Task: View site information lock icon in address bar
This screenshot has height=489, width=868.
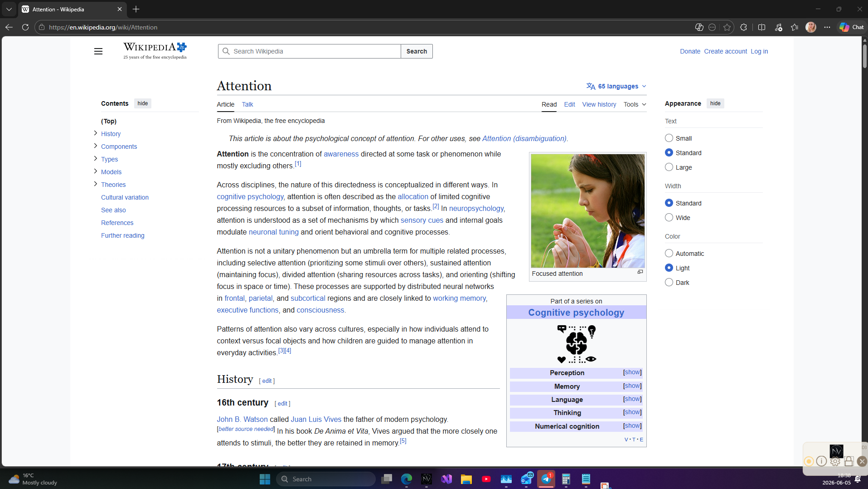Action: pyautogui.click(x=42, y=27)
